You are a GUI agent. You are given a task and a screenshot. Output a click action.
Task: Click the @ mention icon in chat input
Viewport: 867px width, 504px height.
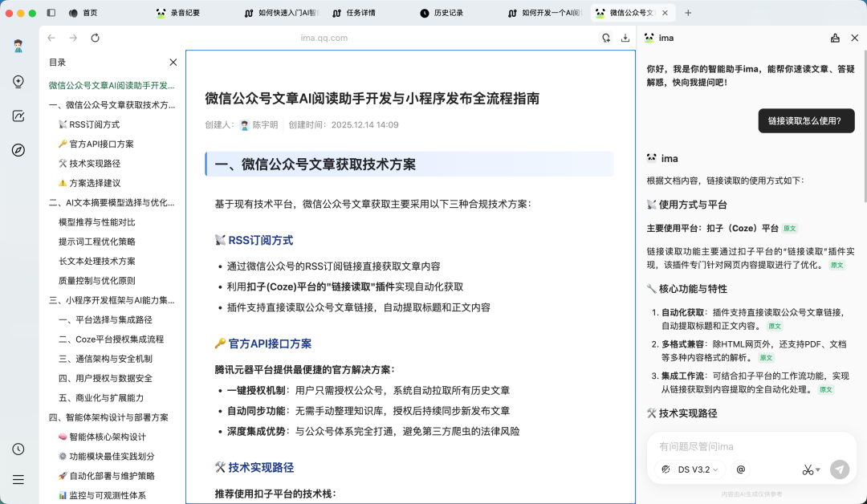740,469
